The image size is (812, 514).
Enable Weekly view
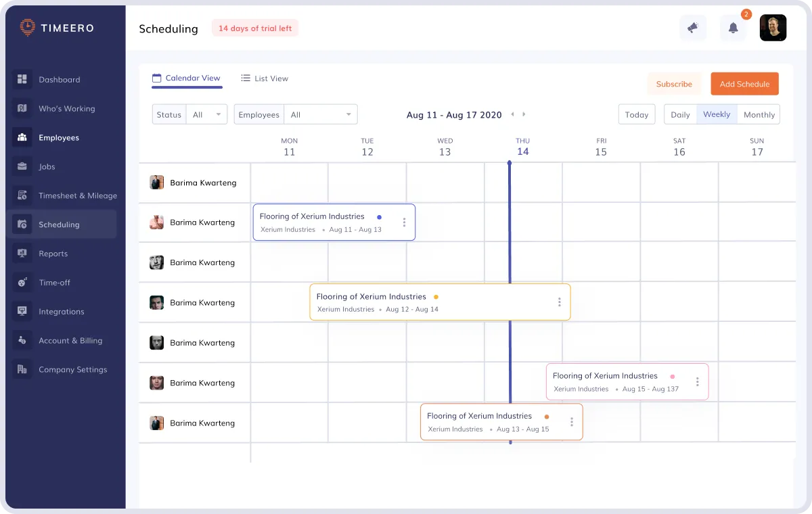[x=717, y=114]
